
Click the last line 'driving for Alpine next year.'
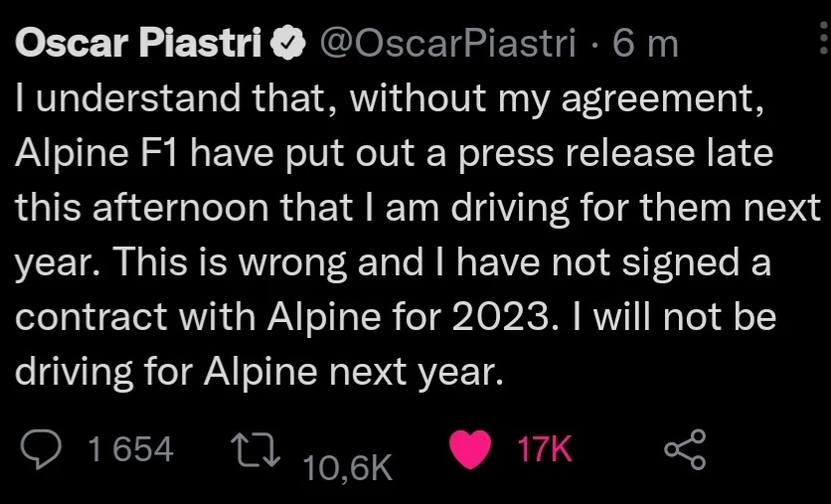click(258, 372)
